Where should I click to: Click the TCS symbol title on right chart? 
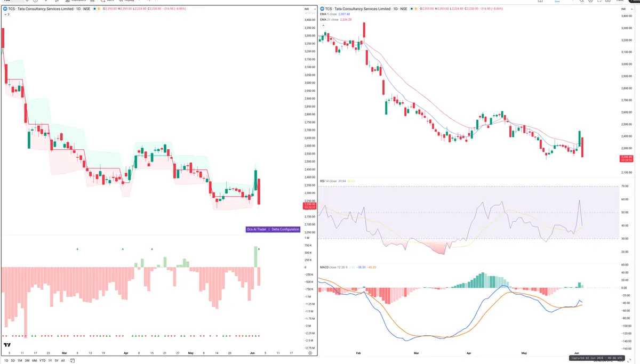pos(366,9)
